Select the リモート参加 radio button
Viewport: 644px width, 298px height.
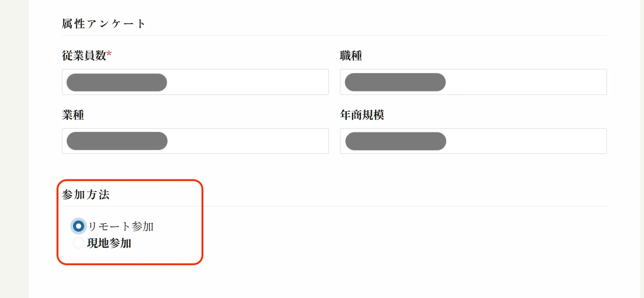(x=79, y=226)
